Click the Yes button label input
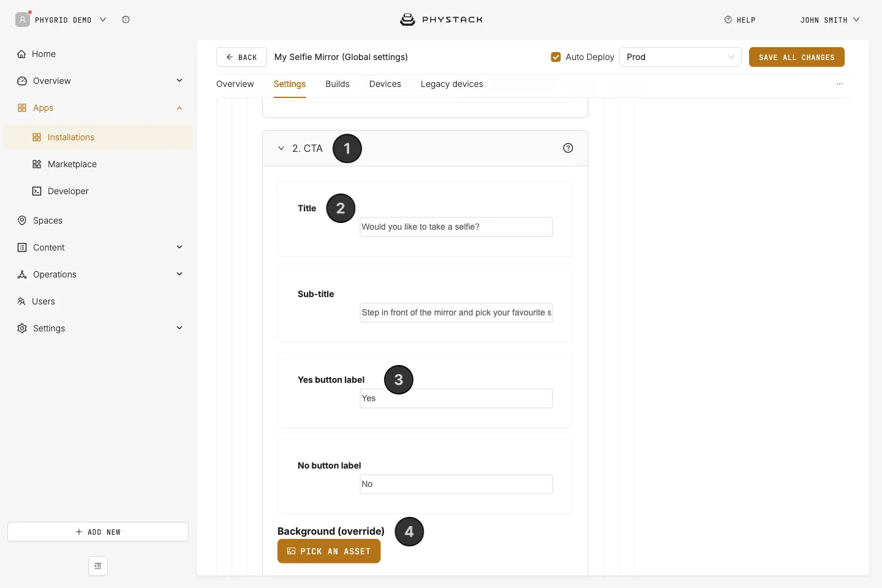Image resolution: width=882 pixels, height=588 pixels. tap(456, 398)
